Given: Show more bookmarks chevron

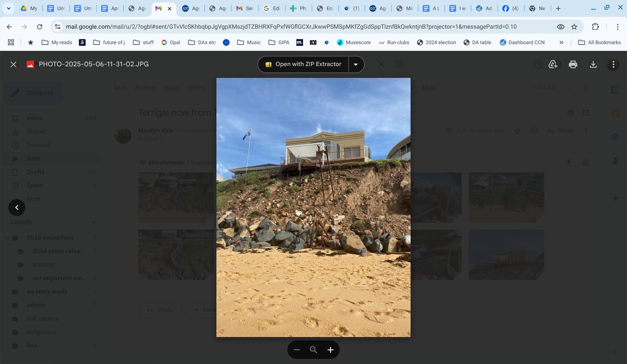Looking at the screenshot, I should tap(561, 42).
